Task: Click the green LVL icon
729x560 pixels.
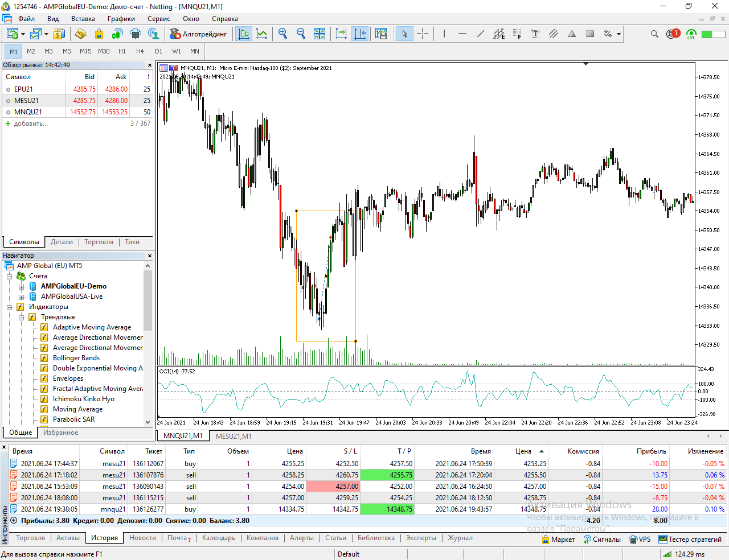Action: coord(691,34)
